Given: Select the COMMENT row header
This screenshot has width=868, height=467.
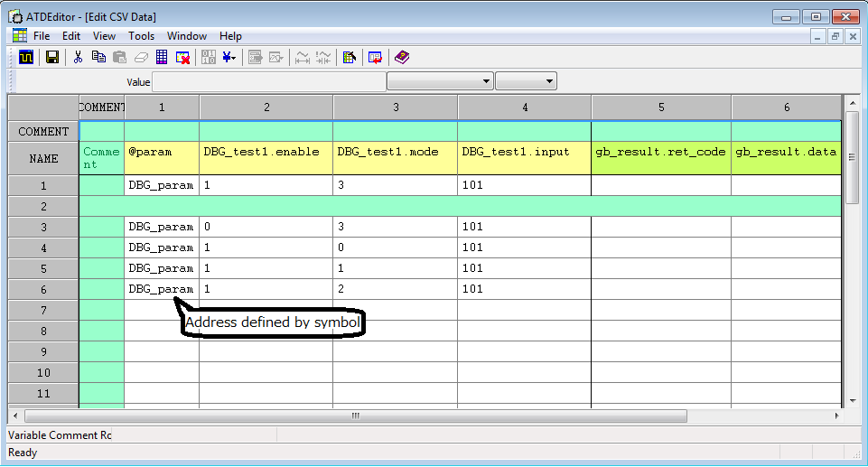Looking at the screenshot, I should click(x=43, y=132).
